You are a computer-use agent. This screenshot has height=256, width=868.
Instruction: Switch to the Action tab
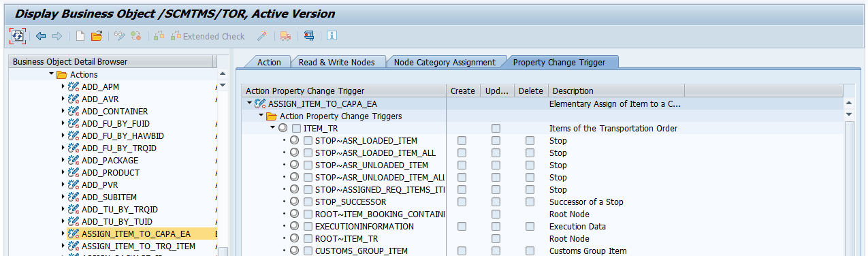click(x=269, y=62)
